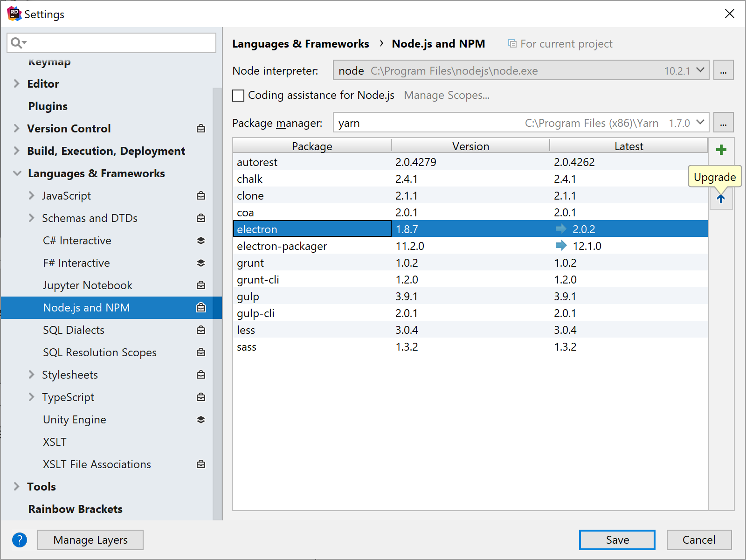Viewport: 746px width, 560px height.
Task: Click the green plus add package icon
Action: coord(721,150)
